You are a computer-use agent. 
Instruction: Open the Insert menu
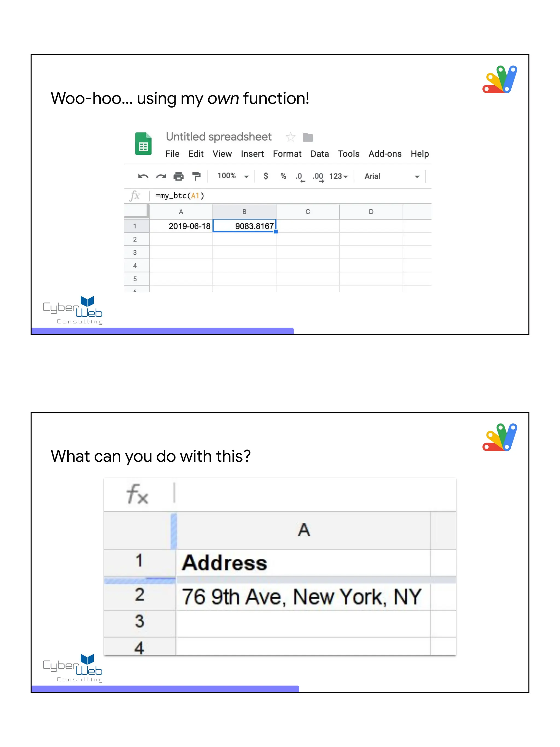[x=252, y=154]
